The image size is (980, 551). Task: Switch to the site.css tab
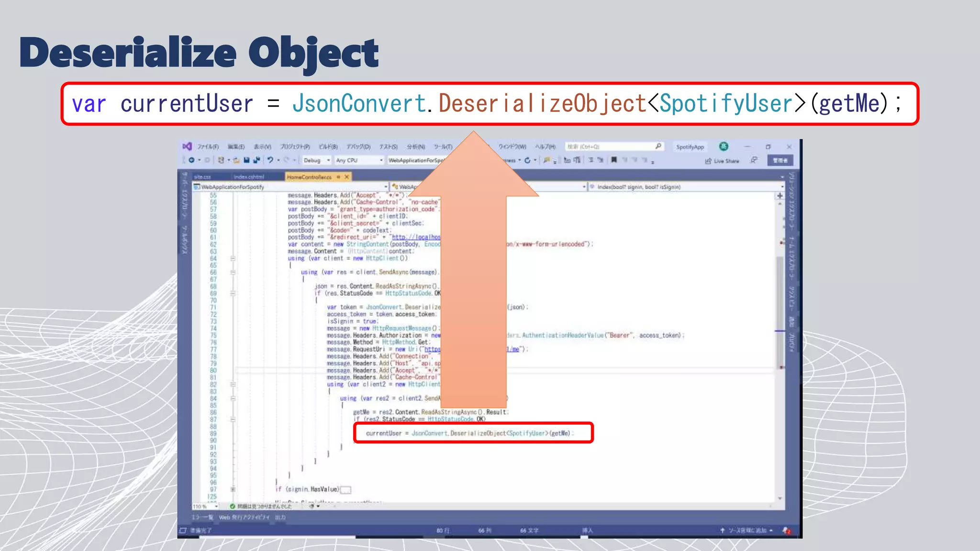[x=202, y=177]
